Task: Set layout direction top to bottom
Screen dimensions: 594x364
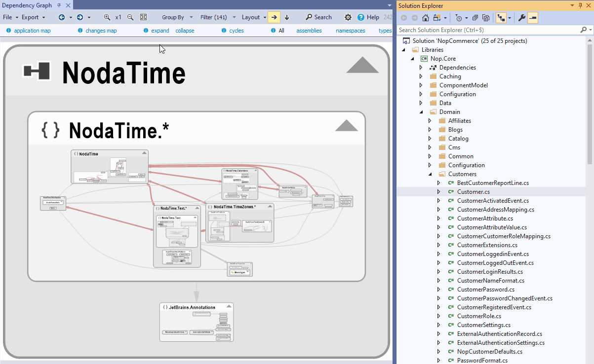Action: (287, 17)
